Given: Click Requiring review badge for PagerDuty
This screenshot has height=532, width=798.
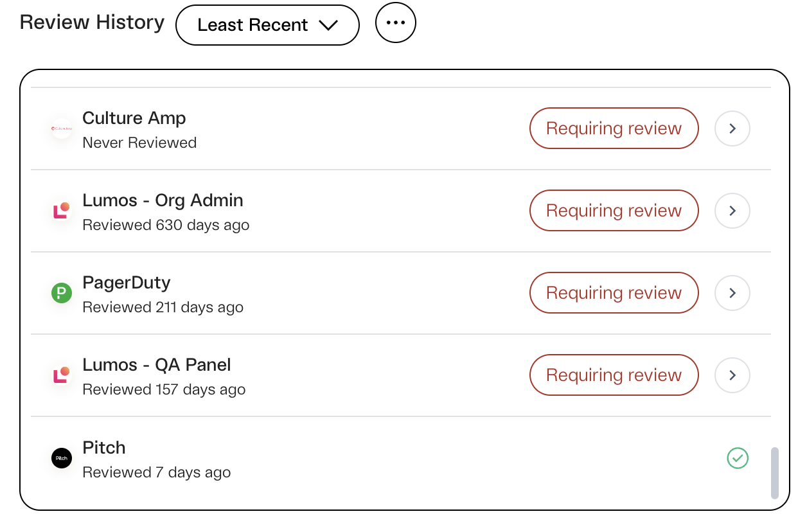Looking at the screenshot, I should (x=614, y=293).
